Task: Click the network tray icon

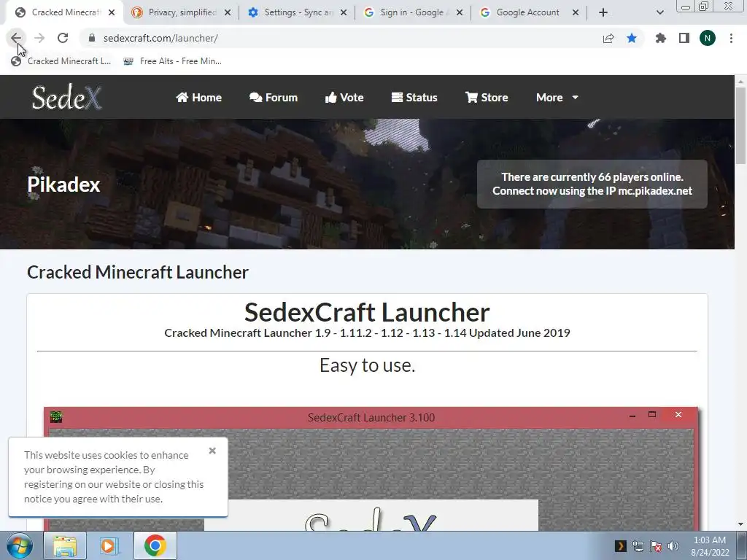Action: click(638, 546)
